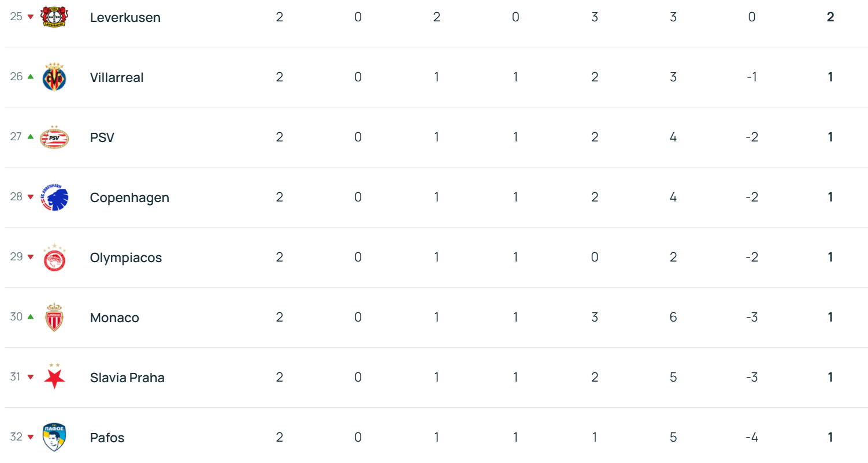Click the Monaco club crest
Screen dimensions: 868x463
[54, 318]
